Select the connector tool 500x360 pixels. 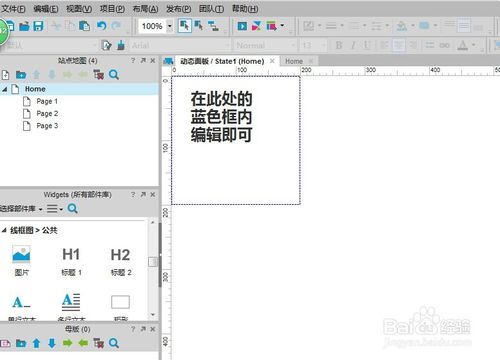tap(213, 26)
